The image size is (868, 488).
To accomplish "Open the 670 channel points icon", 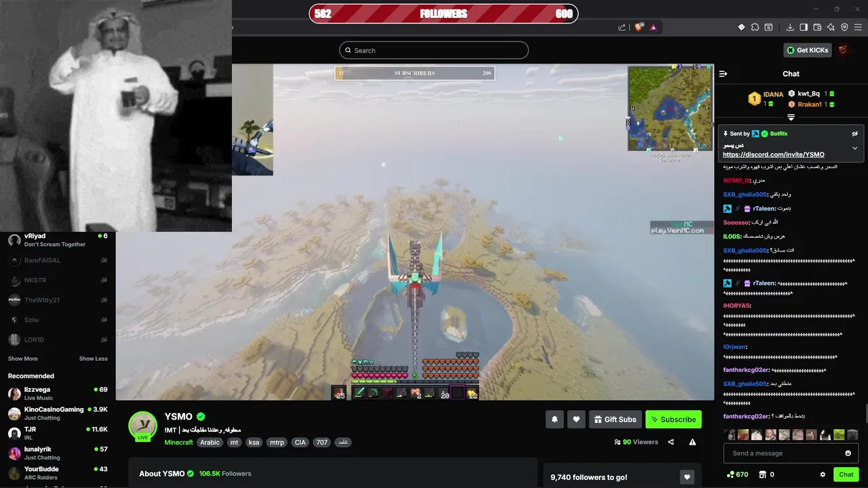I will [x=736, y=474].
